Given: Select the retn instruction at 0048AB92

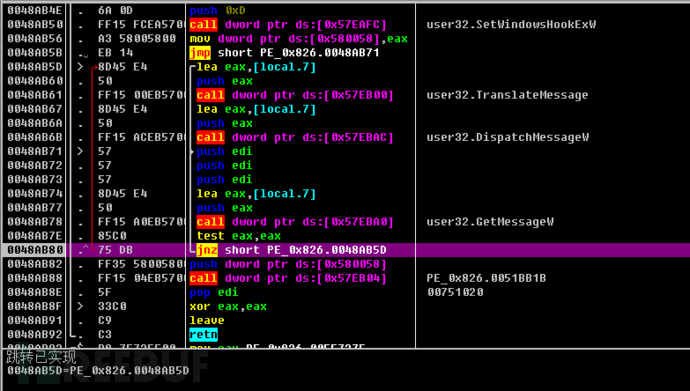Looking at the screenshot, I should click(x=203, y=334).
